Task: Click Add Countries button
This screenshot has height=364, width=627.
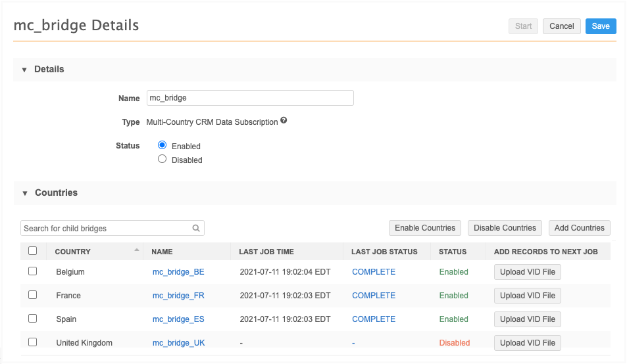Action: pyautogui.click(x=579, y=228)
